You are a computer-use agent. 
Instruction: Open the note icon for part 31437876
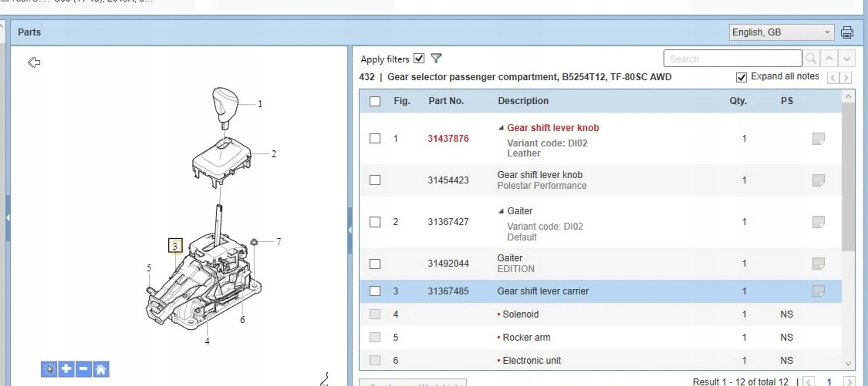(818, 139)
